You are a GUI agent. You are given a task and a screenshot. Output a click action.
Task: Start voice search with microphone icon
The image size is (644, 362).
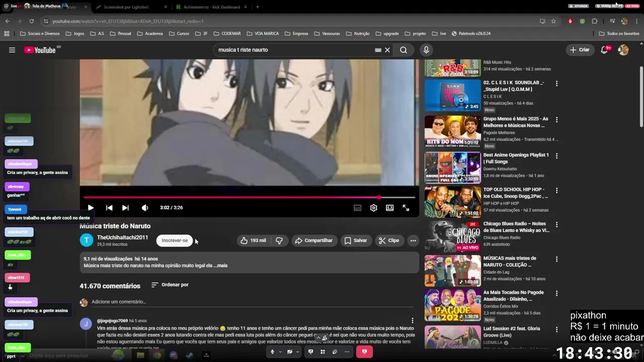pyautogui.click(x=426, y=50)
